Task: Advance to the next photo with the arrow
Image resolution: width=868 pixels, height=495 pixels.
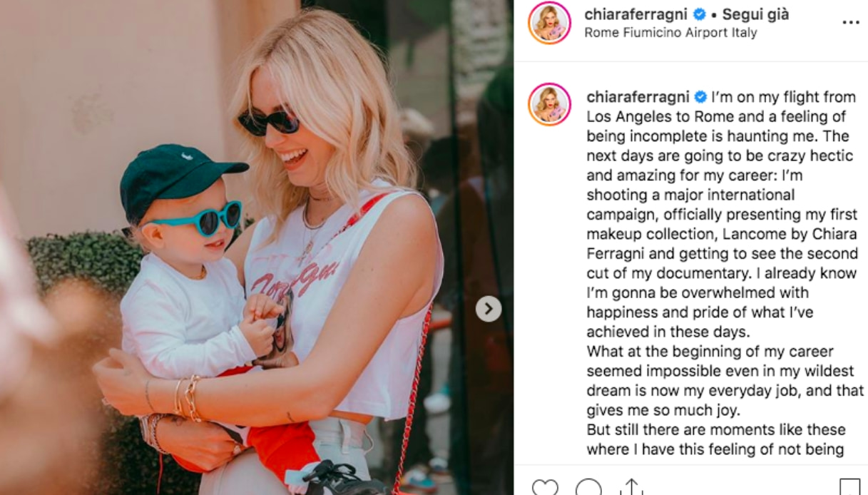Action: [489, 309]
